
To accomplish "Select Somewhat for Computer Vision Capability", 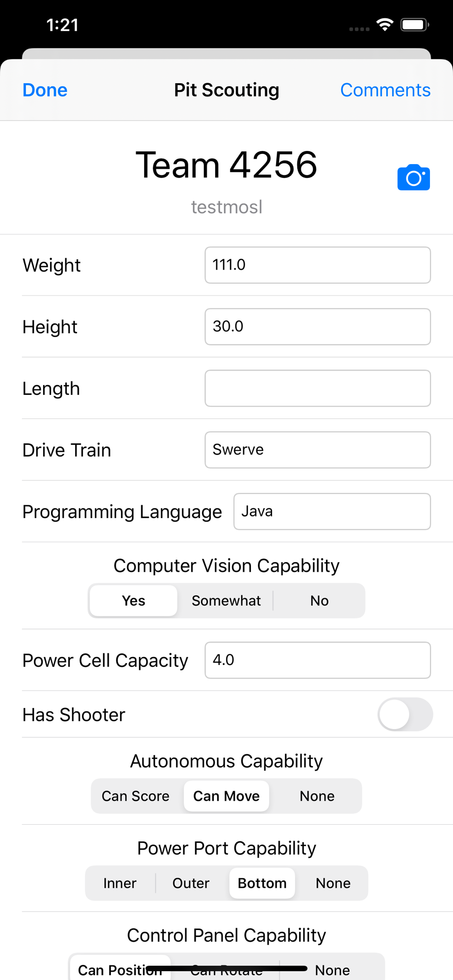I will (x=226, y=601).
